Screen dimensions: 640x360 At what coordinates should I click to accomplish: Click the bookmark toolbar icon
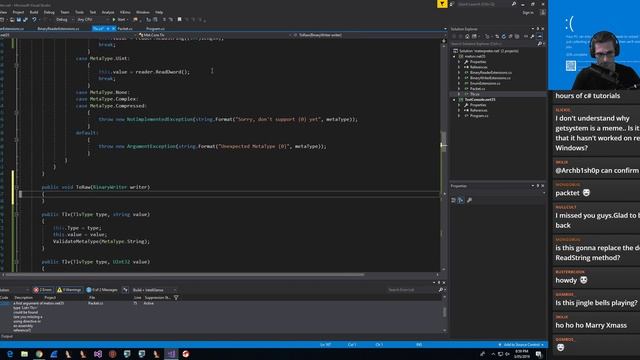pyautogui.click(x=179, y=20)
